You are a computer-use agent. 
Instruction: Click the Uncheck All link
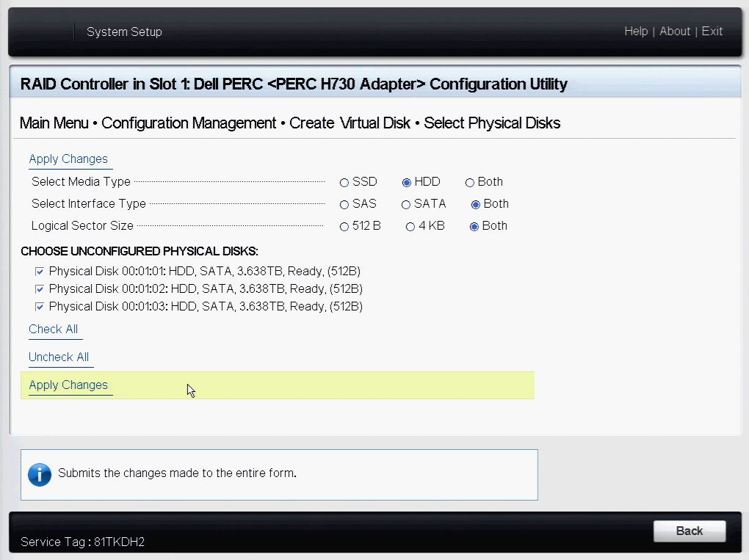[x=59, y=357]
